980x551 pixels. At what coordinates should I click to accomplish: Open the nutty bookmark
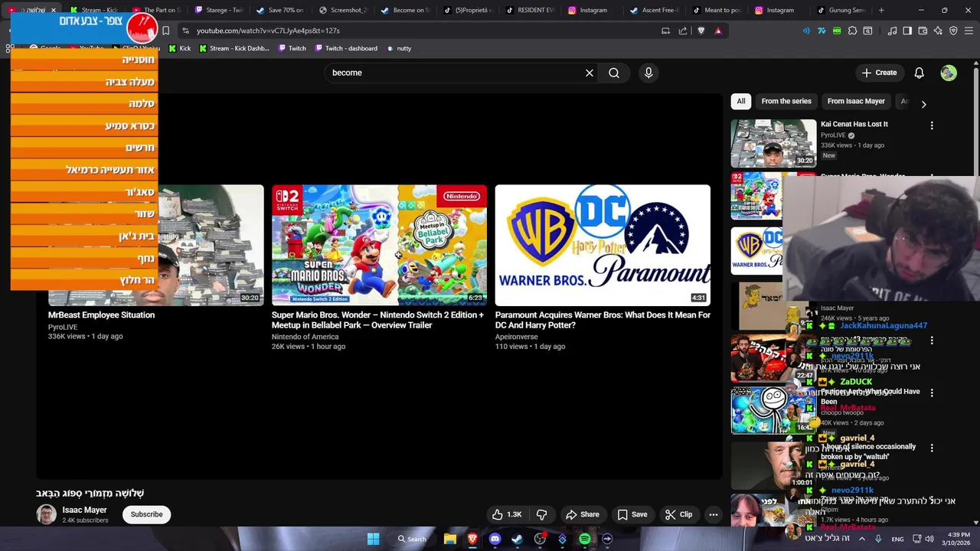pyautogui.click(x=399, y=48)
